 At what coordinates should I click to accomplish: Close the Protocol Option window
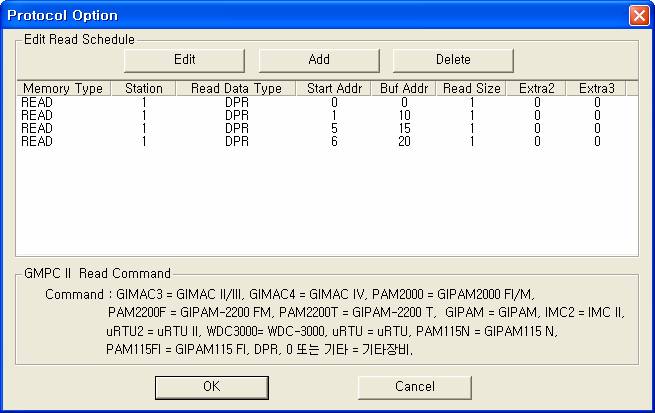pos(638,15)
